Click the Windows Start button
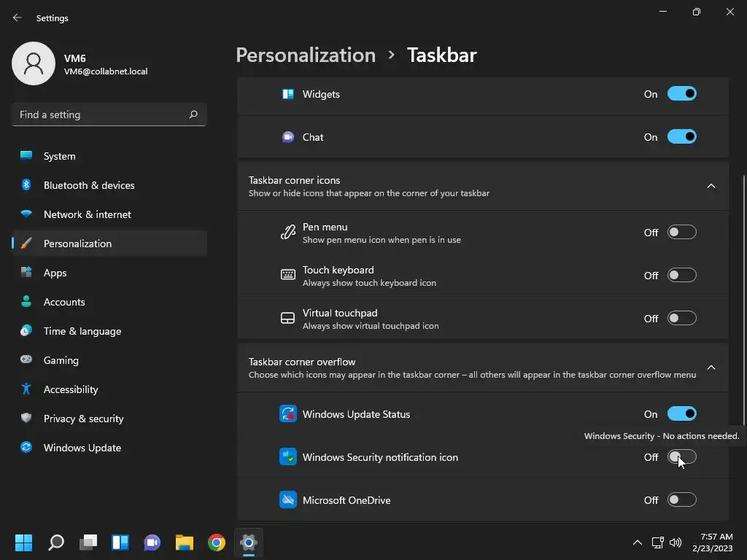This screenshot has width=747, height=560. click(23, 542)
